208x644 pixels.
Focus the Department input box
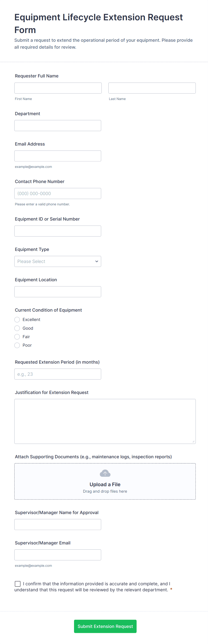(58, 125)
